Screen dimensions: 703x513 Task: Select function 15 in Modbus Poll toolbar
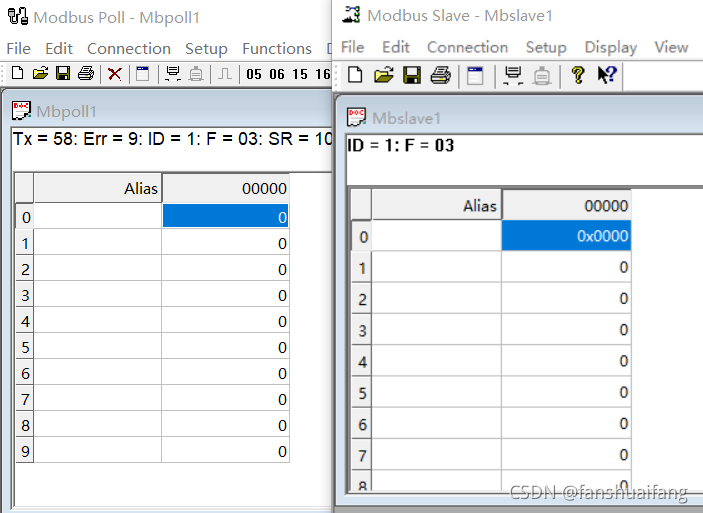(x=300, y=74)
